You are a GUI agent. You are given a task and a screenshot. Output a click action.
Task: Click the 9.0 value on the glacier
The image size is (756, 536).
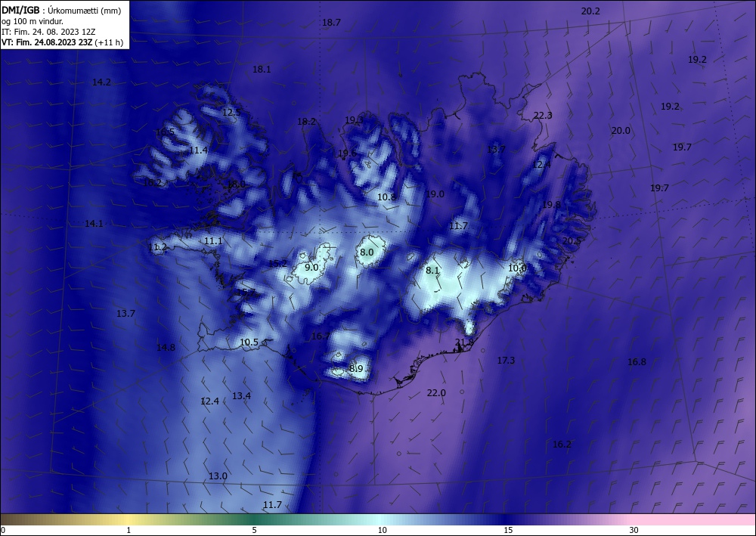pos(311,267)
